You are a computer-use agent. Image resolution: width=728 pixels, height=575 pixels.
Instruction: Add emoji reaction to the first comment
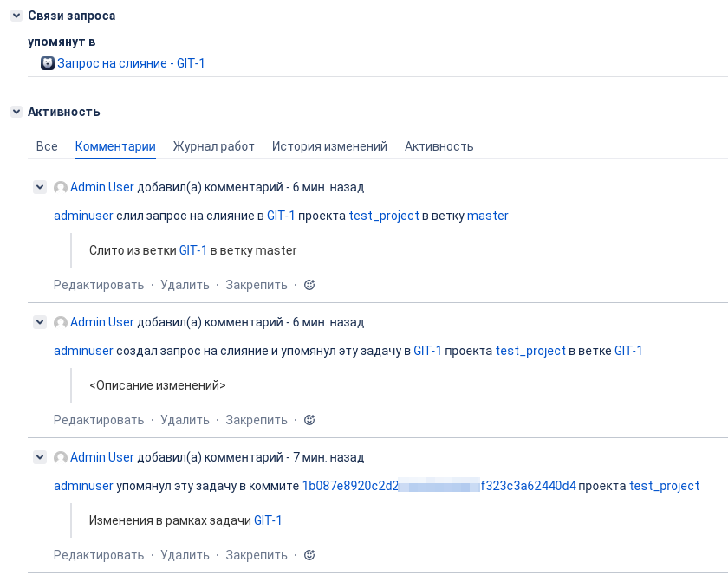309,284
